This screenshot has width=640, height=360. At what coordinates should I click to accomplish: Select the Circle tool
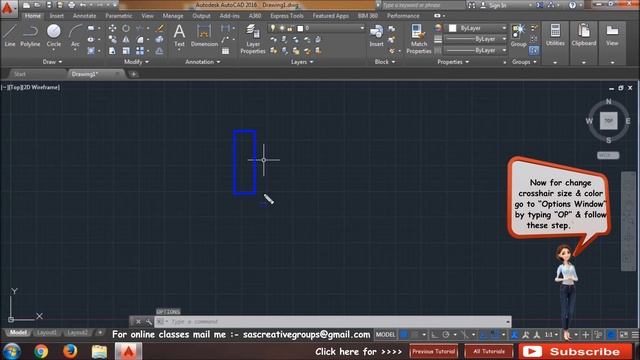(x=53, y=36)
